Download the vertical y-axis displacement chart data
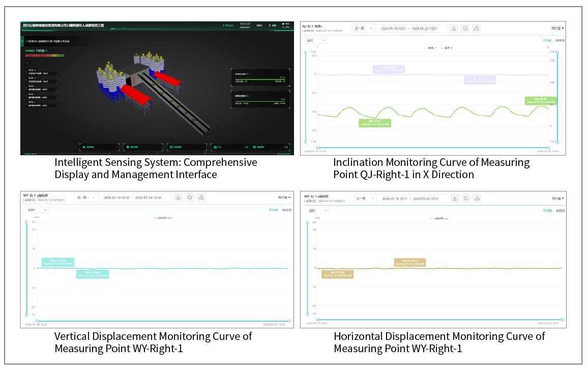588x373 pixels. point(178,197)
